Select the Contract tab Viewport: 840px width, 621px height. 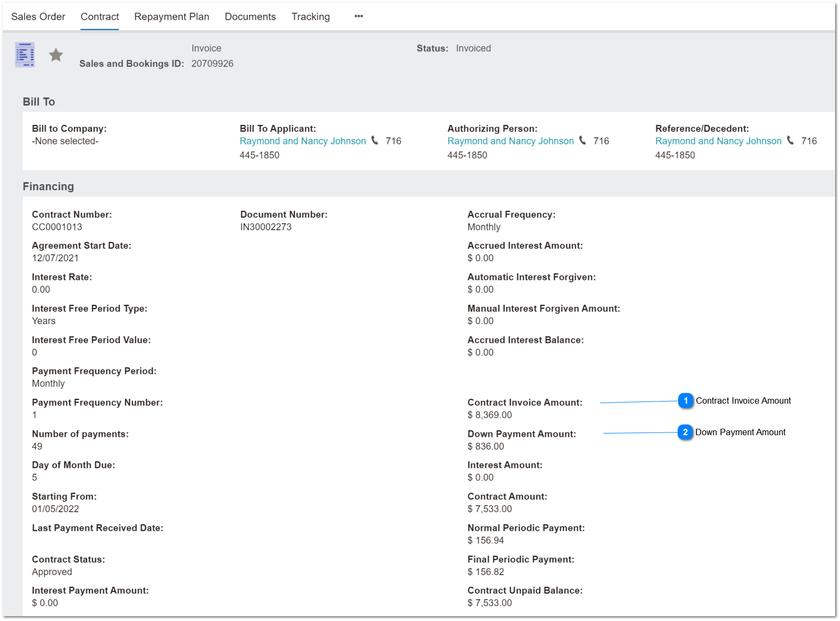[100, 17]
